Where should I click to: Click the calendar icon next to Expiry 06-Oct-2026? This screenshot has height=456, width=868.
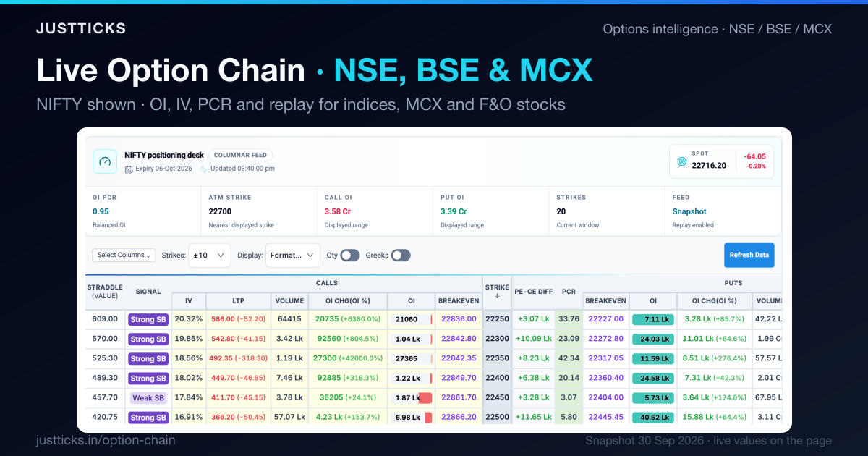(129, 169)
